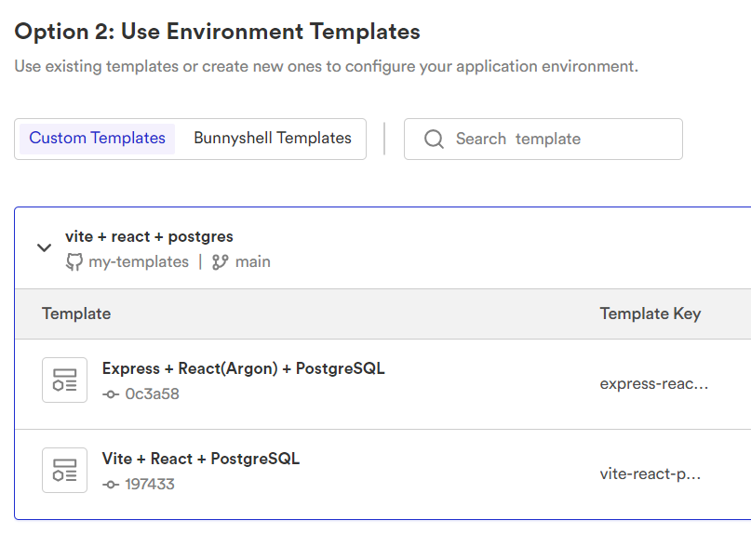Select the Express + React(Argon) + PostgreSQL template

point(243,368)
